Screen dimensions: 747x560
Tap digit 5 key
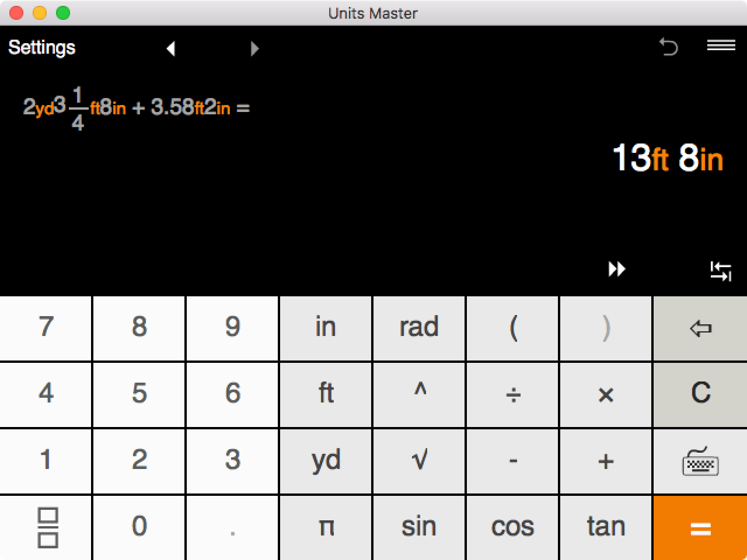tap(139, 395)
